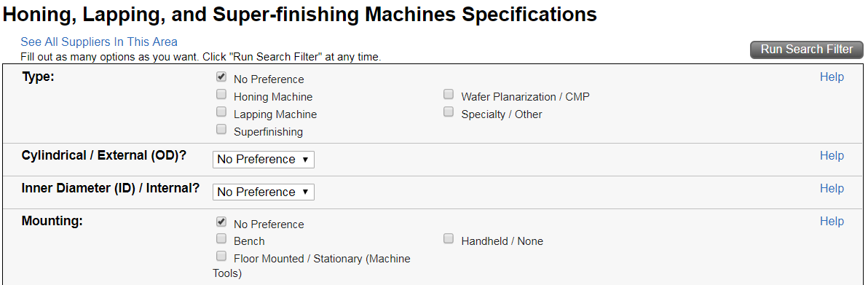The height and width of the screenshot is (285, 868).
Task: Check the Bench mounting option
Action: click(x=221, y=239)
